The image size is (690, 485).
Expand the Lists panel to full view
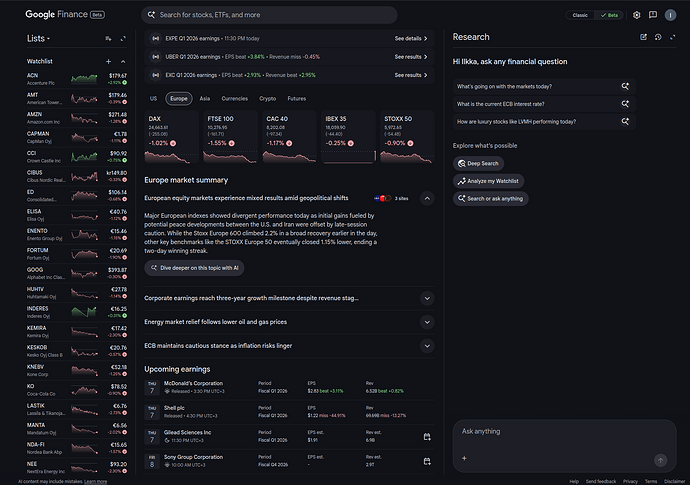(x=123, y=39)
